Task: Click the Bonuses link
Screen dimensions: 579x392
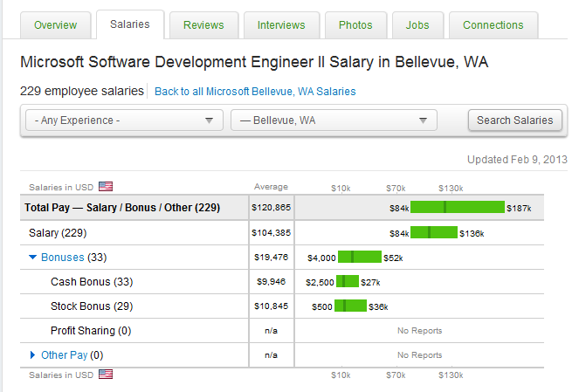Action: pos(62,258)
